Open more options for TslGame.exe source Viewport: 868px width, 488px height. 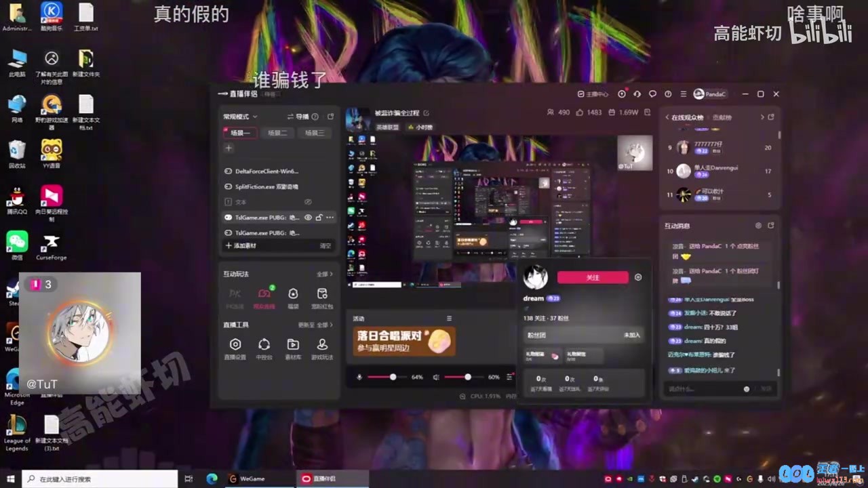(x=330, y=218)
